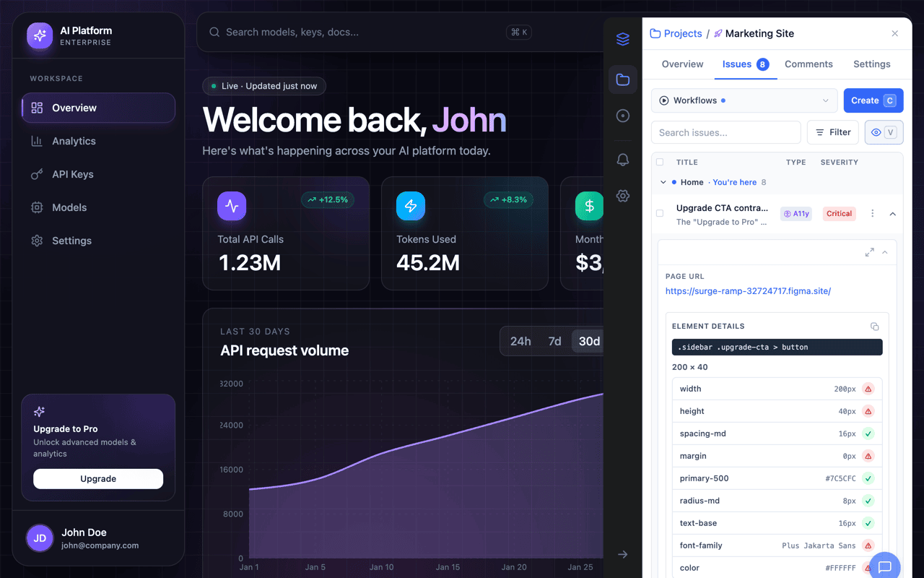Image resolution: width=924 pixels, height=578 pixels.
Task: Open the chat bubble support button
Action: [885, 567]
